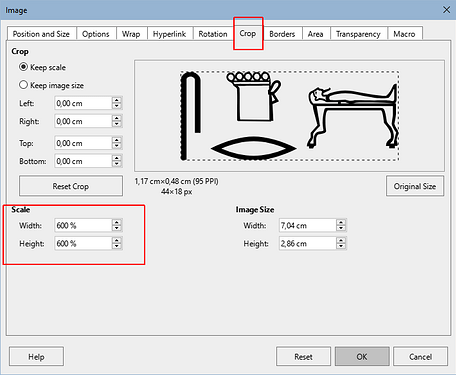Decrease Image Size Height with down arrow
Screen dimensions: 456x375
coord(341,246)
